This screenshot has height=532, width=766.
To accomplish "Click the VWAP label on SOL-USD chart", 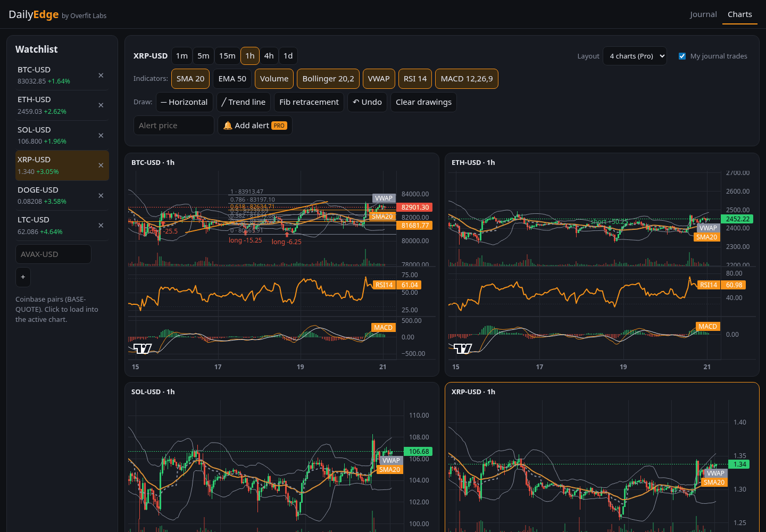I will 391,461.
